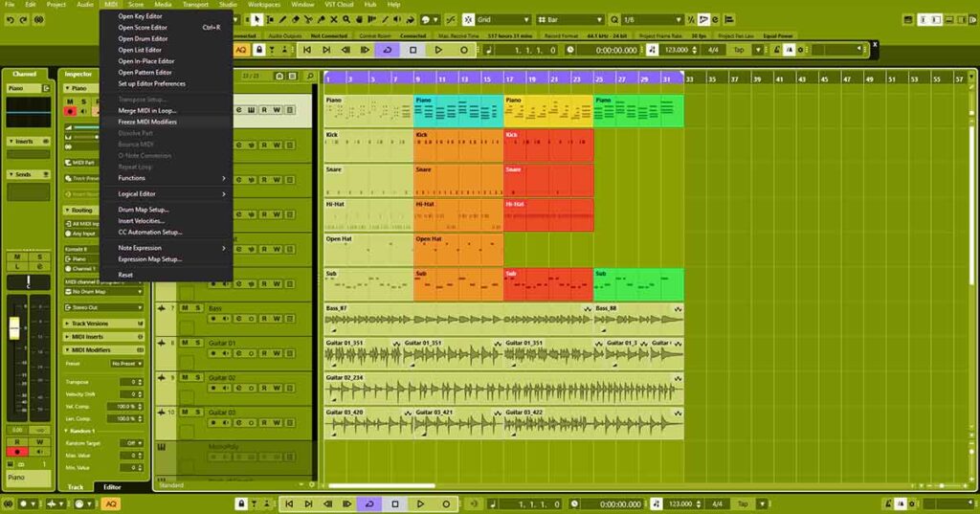Click the Stop button in top transport
The image size is (980, 514).
point(413,50)
